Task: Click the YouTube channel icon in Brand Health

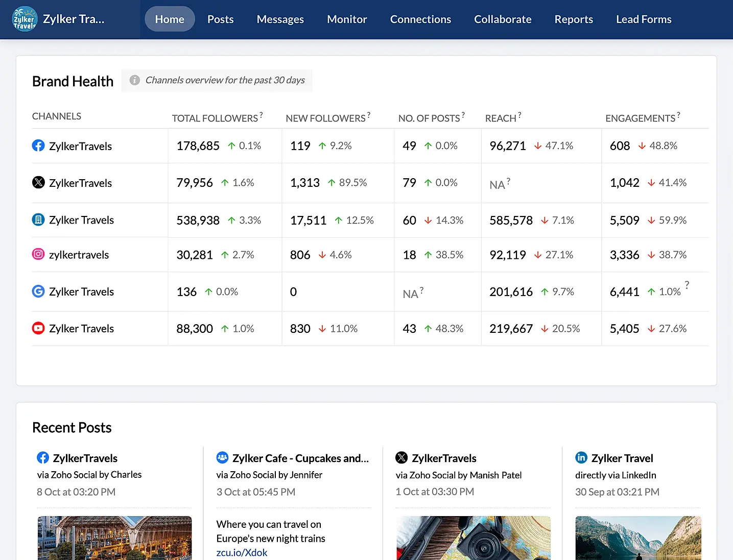Action: (x=38, y=328)
